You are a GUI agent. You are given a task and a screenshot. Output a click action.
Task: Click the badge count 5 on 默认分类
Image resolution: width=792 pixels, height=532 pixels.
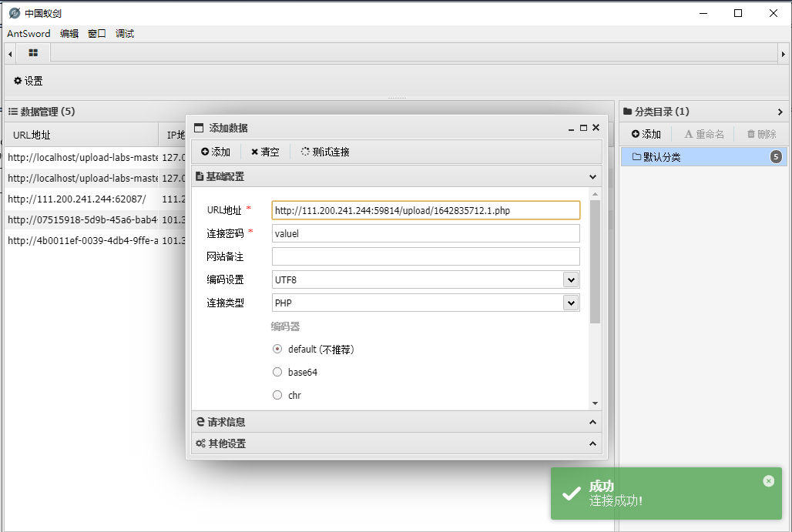776,157
